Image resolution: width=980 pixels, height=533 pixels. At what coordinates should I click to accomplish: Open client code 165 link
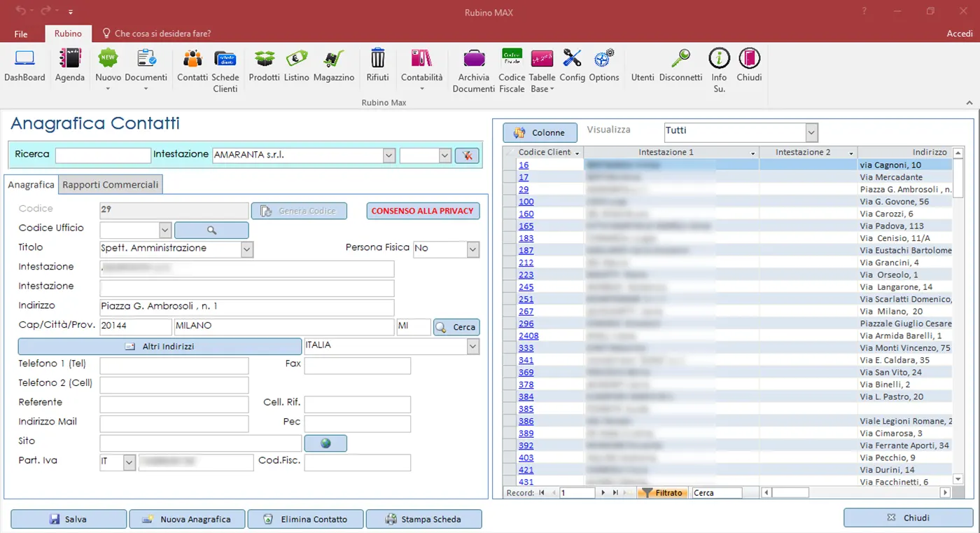[526, 226]
